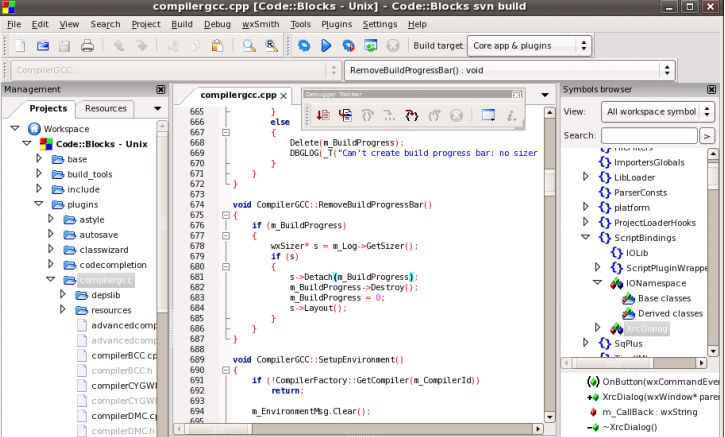The width and height of the screenshot is (725, 437).
Task: Click the Print toolbar icon
Action: click(87, 45)
